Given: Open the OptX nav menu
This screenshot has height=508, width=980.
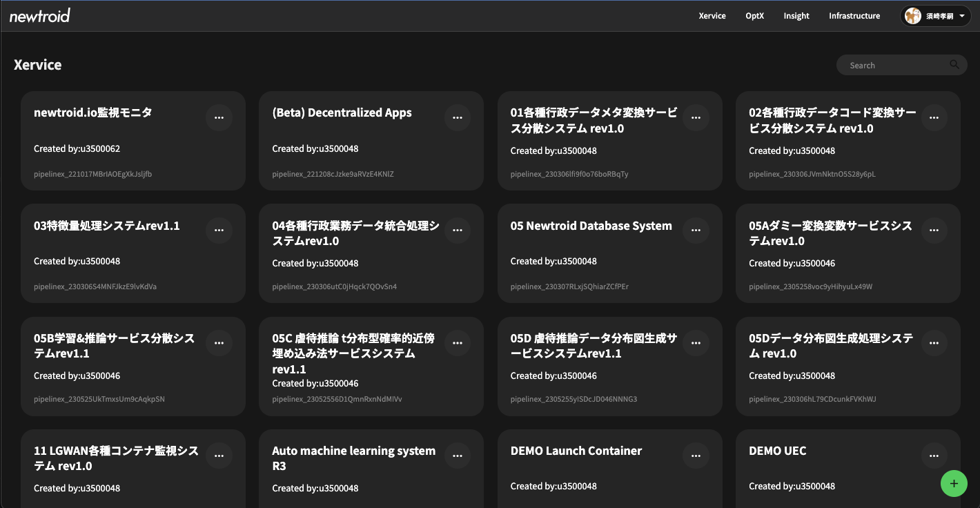Looking at the screenshot, I should [755, 16].
